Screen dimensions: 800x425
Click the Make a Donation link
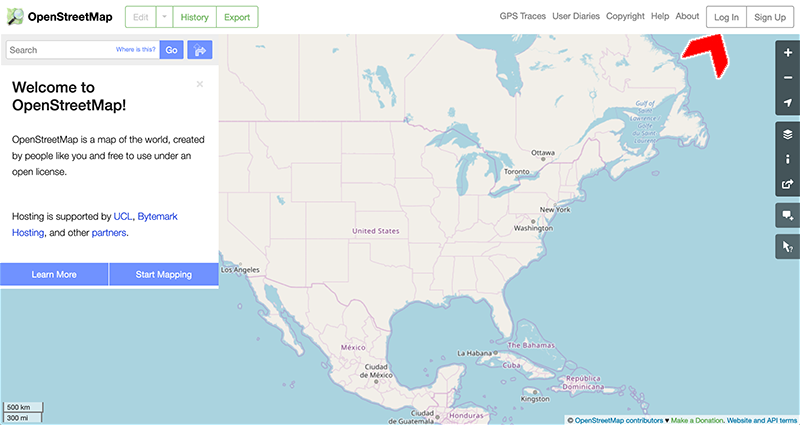tap(696, 420)
